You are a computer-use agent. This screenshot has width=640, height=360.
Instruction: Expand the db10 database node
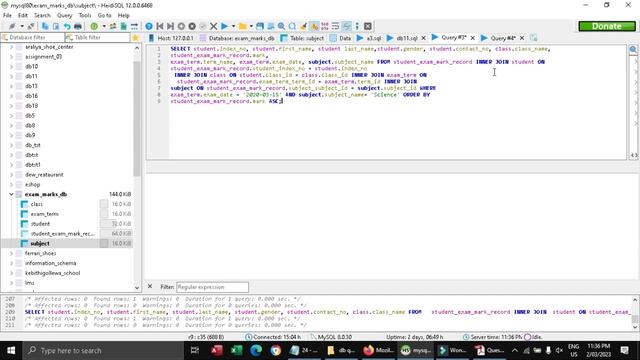click(11, 67)
